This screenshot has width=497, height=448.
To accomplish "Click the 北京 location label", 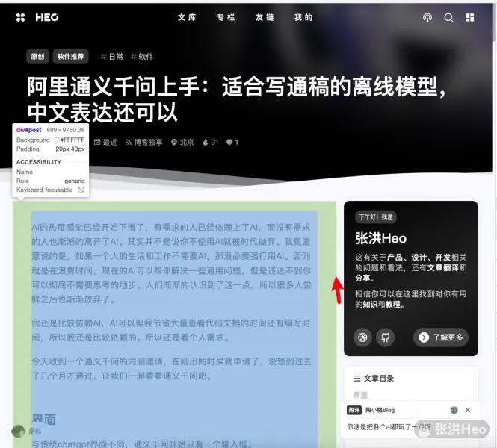I will pos(186,142).
